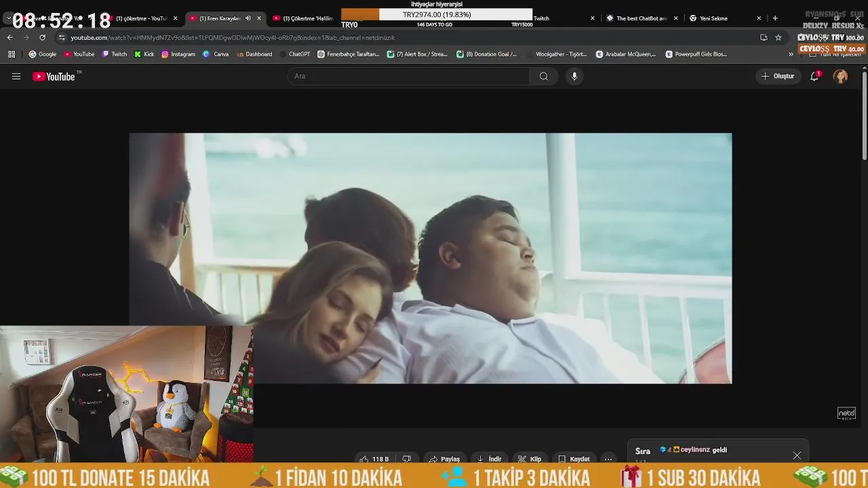Reload the page with browser refresh button
The height and width of the screenshot is (488, 868).
click(42, 37)
